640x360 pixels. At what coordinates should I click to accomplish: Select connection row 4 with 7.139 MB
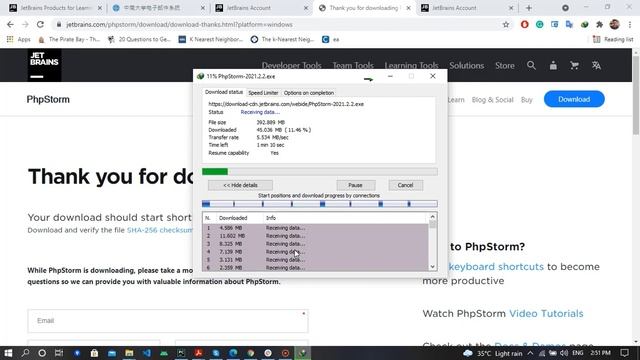point(316,252)
